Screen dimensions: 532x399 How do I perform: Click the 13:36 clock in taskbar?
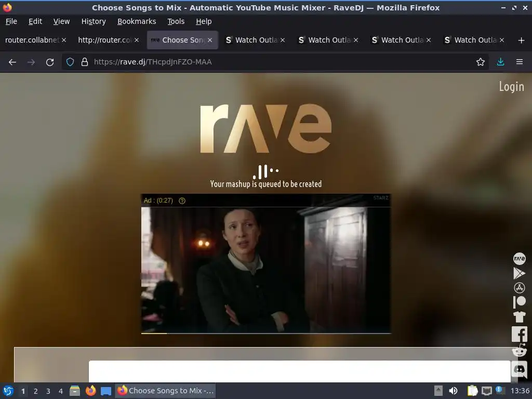coord(520,391)
